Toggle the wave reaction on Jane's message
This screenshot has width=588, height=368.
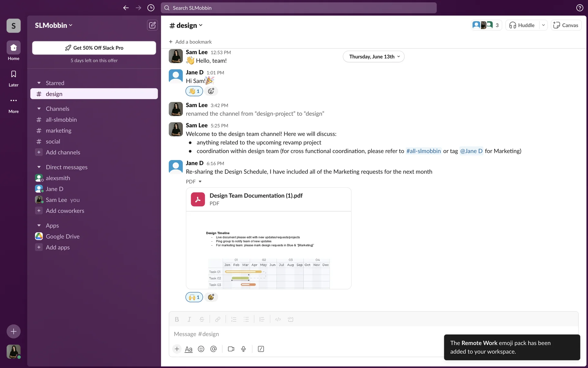click(x=194, y=91)
